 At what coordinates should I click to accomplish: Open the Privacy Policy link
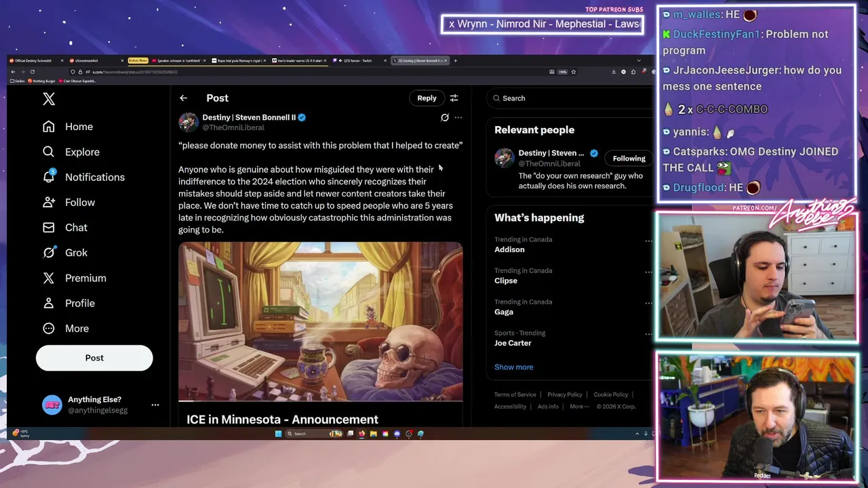tap(565, 394)
